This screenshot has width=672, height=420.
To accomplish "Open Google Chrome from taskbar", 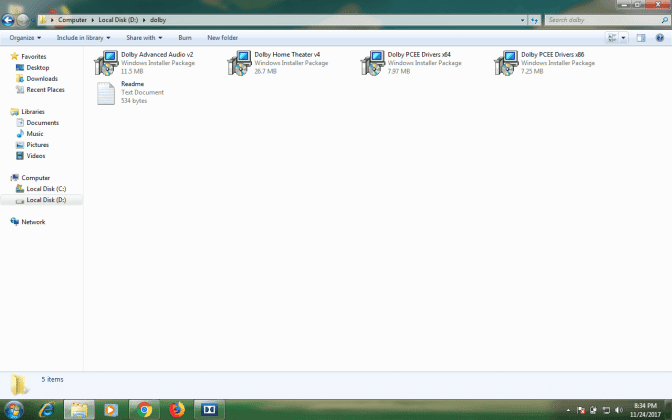I will pos(144,410).
